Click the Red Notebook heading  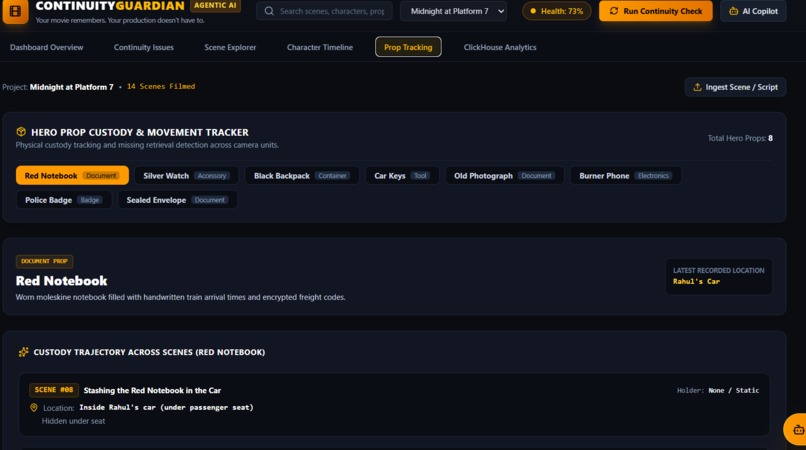click(62, 281)
